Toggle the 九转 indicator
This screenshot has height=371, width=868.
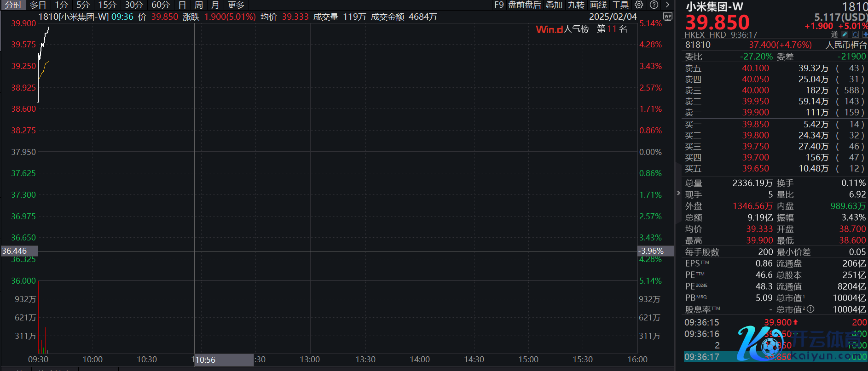[576, 5]
